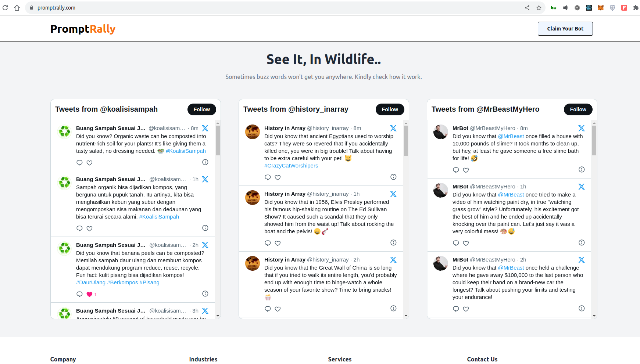
Task: Open the #DaurUlang hashtag
Action: [x=91, y=282]
